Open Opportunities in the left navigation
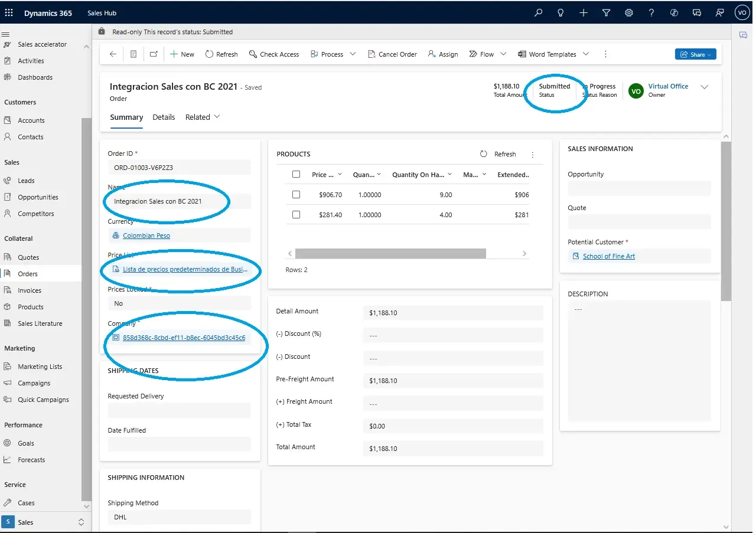This screenshot has height=533, width=756. coord(38,197)
